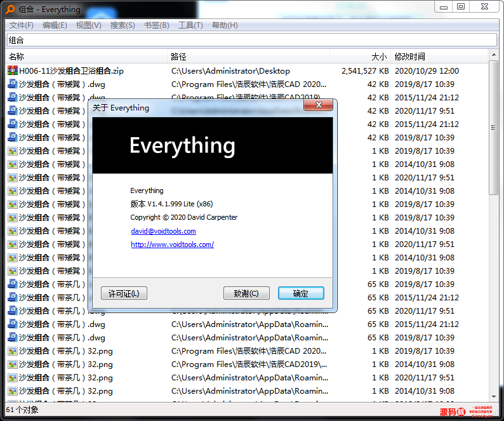Sort results by the 修改时间 column header
Viewport: 504px width, 421px height.
pos(439,57)
